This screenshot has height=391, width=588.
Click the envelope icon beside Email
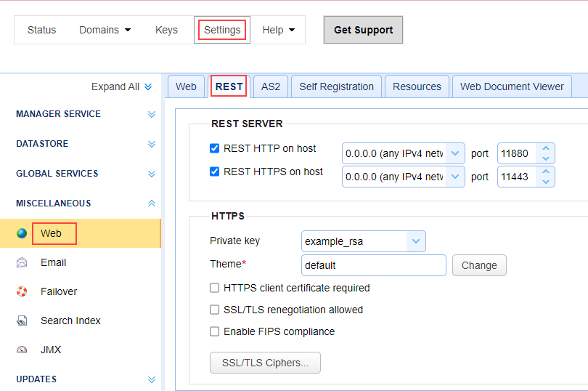pyautogui.click(x=22, y=262)
